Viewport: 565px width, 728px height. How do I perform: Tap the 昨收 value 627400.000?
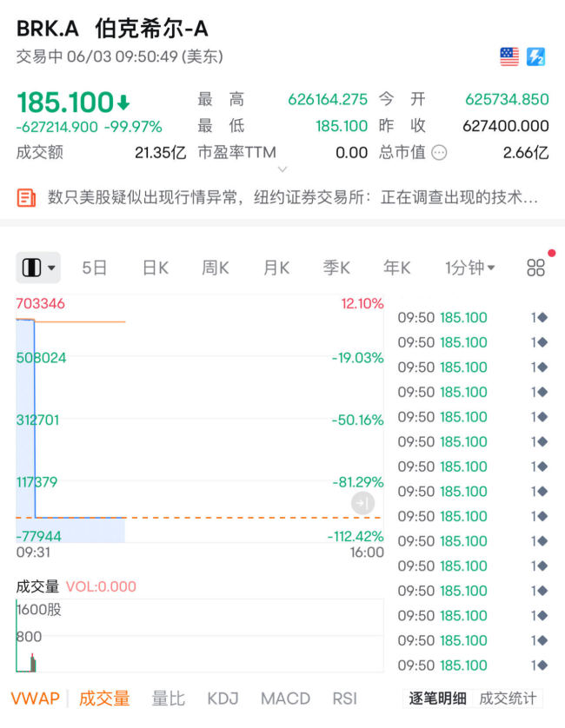506,126
